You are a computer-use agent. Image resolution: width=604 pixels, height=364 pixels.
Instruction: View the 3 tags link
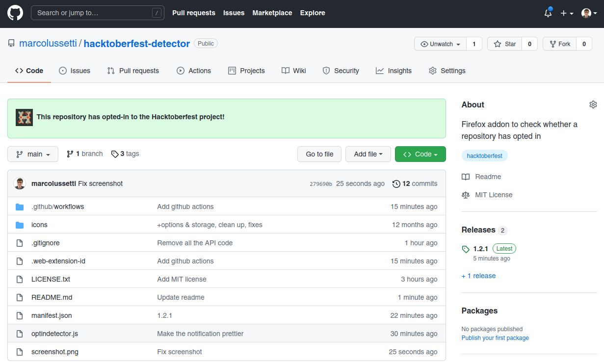pyautogui.click(x=125, y=154)
